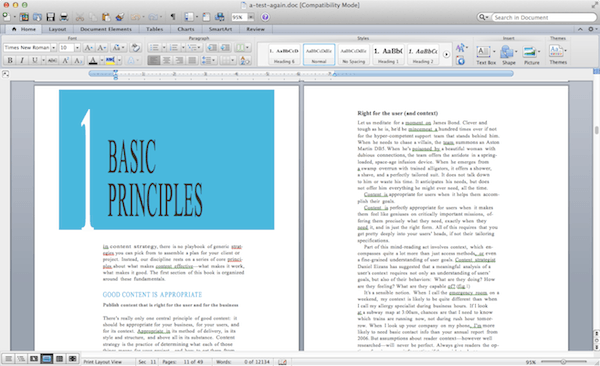Toggle Bold formatting
The width and height of the screenshot is (600, 366).
(10, 60)
